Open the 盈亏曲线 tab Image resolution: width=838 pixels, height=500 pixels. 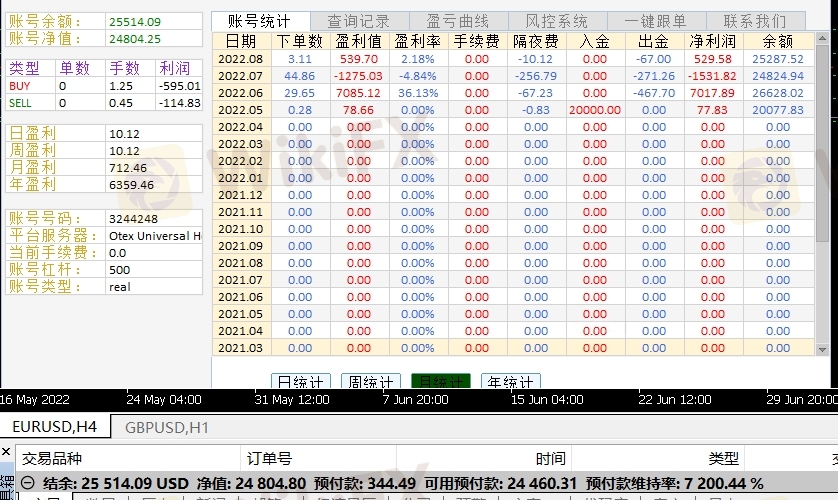coord(457,21)
